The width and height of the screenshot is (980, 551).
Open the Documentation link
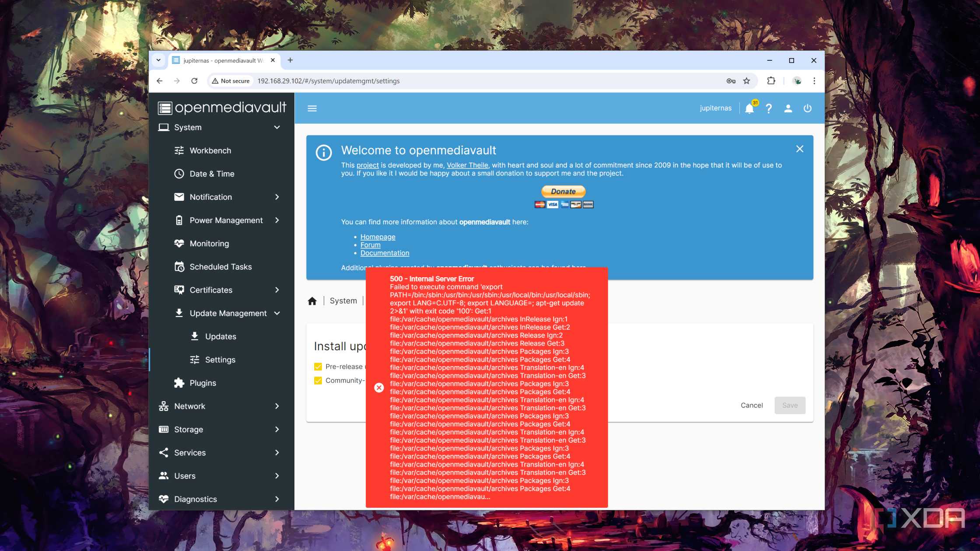[x=385, y=253]
